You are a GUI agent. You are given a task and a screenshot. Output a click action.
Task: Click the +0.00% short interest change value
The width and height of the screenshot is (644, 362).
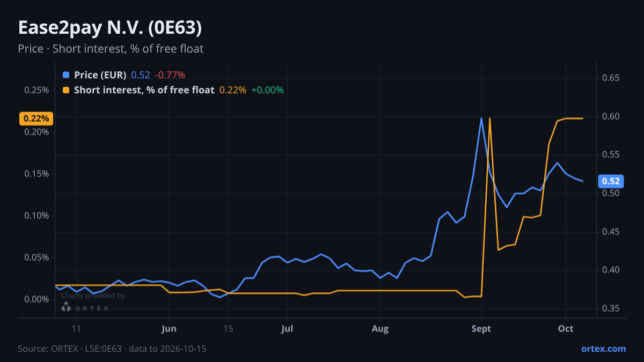tap(267, 90)
